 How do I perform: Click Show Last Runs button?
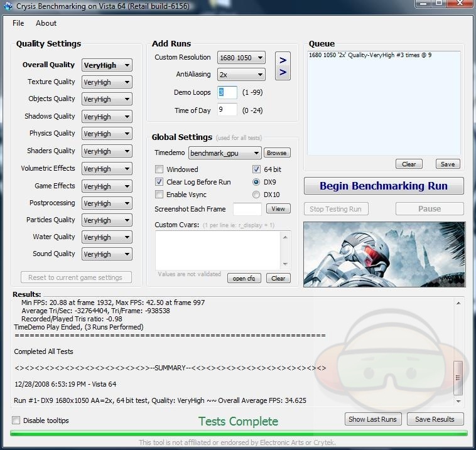(x=372, y=419)
